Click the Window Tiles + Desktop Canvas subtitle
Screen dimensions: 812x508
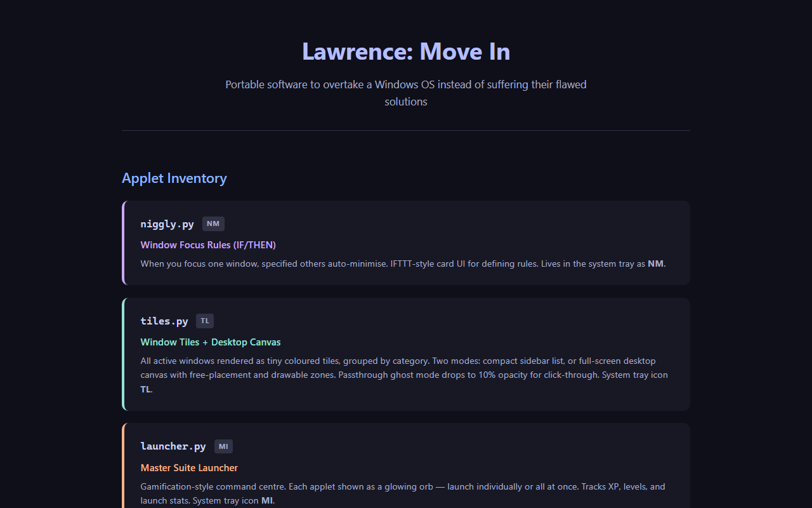click(x=211, y=342)
